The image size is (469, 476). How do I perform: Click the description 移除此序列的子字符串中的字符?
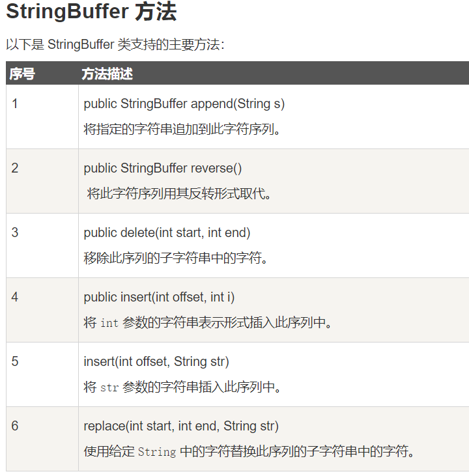click(176, 258)
